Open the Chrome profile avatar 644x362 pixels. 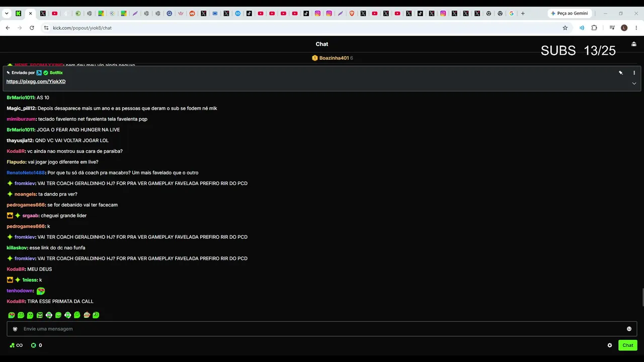coord(624,28)
